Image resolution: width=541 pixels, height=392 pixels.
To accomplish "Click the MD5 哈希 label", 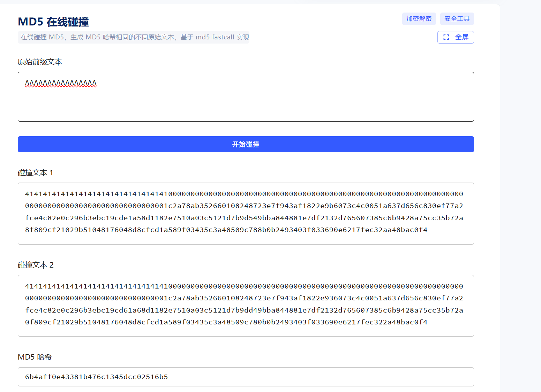I will (35, 357).
